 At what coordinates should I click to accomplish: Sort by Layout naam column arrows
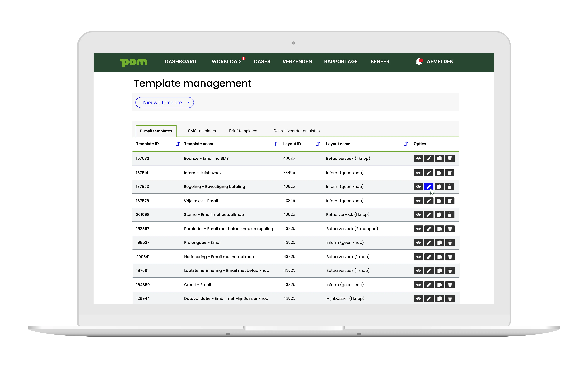(406, 144)
